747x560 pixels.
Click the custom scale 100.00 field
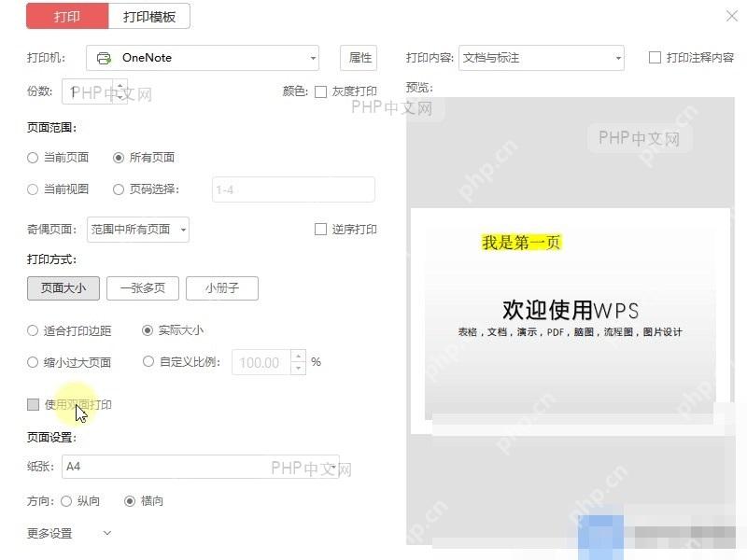pyautogui.click(x=261, y=362)
